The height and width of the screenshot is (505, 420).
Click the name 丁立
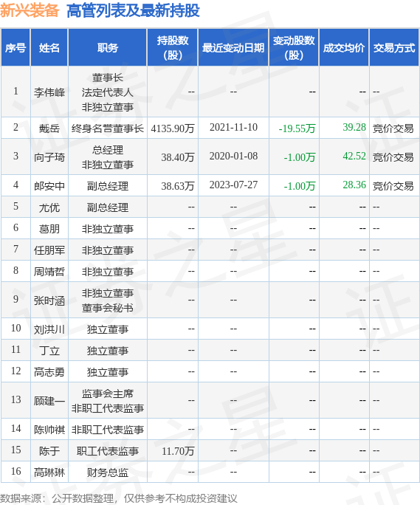[x=49, y=351]
